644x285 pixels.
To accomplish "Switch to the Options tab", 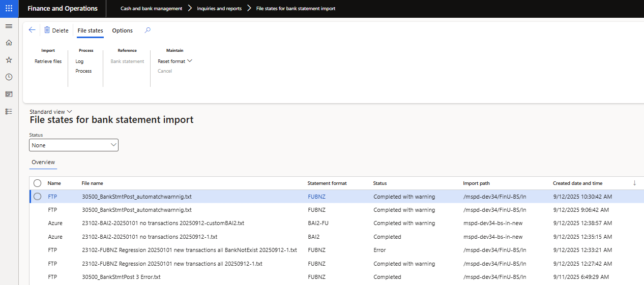I will tap(122, 30).
